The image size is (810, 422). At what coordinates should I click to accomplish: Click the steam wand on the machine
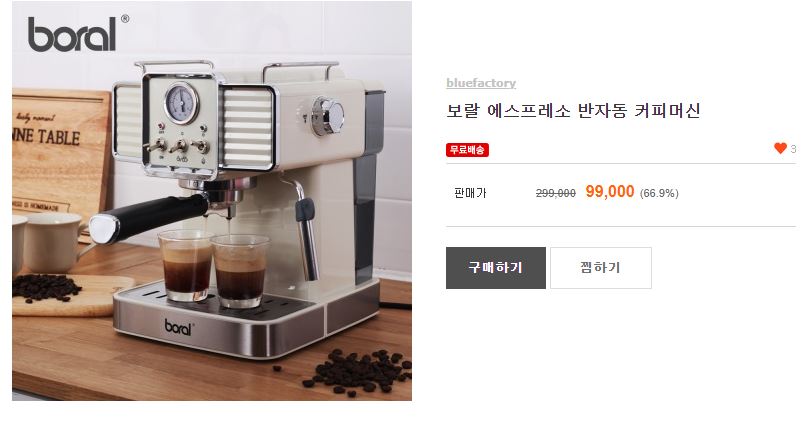pos(306,227)
